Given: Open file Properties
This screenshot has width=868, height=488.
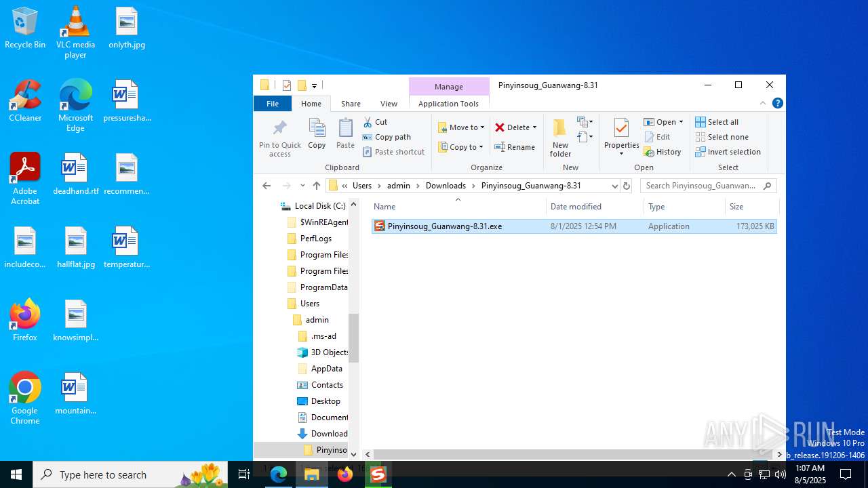Looking at the screenshot, I should click(x=621, y=137).
